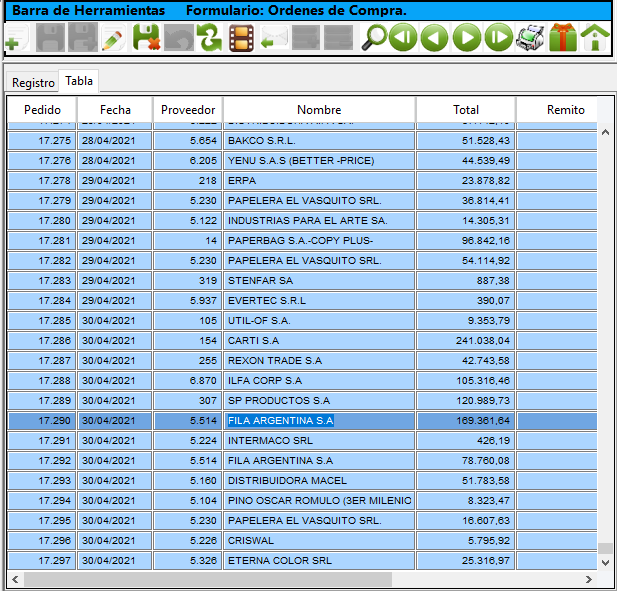Viewport: 617px width, 591px height.
Task: Click the first greyed-out save floppy icon
Action: (50, 38)
